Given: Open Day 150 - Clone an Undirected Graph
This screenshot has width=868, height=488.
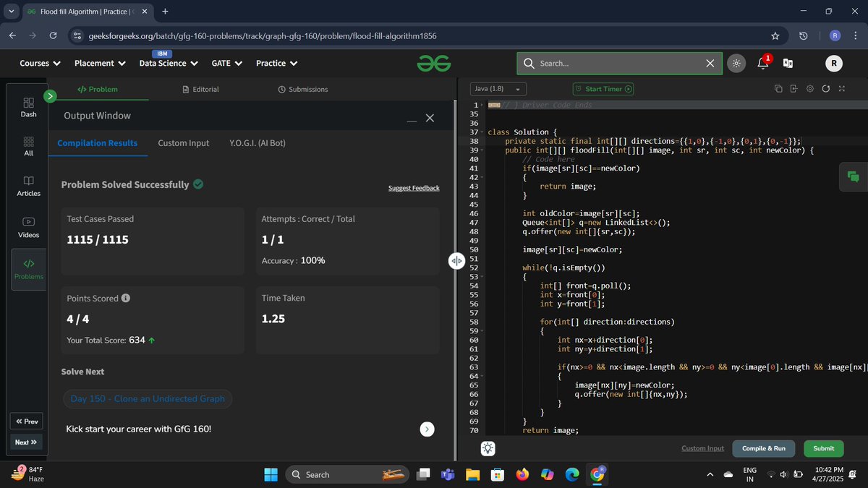Looking at the screenshot, I should 148,398.
